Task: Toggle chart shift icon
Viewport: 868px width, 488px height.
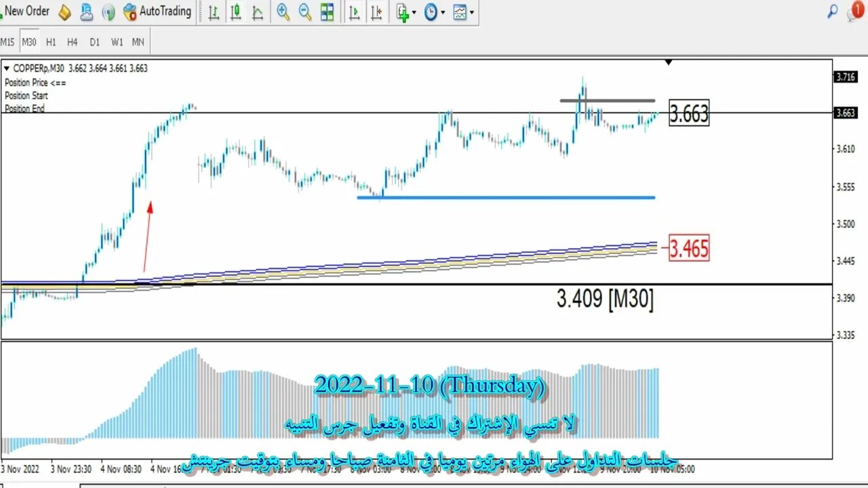Action: tap(376, 12)
